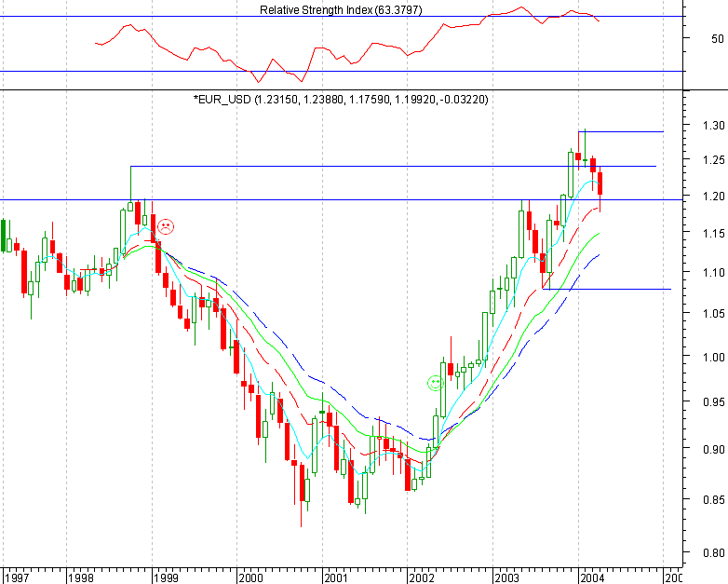Click the 1.00 price axis label
The image size is (728, 584).
(x=713, y=357)
